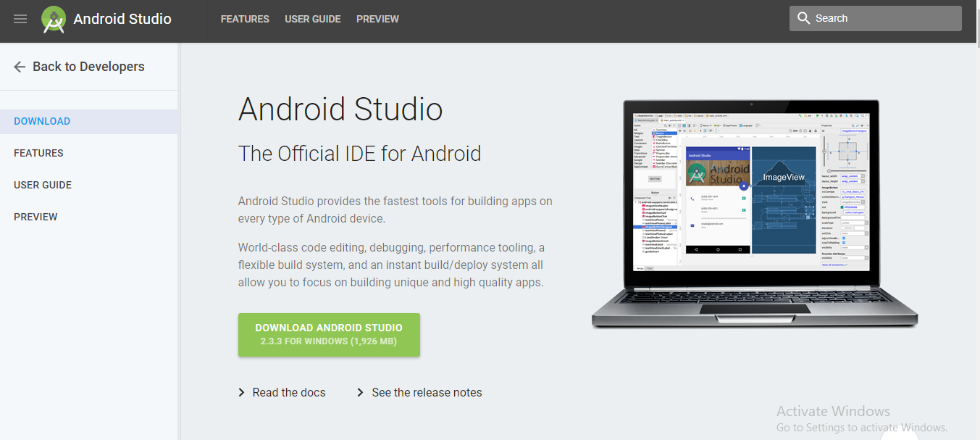Open the See the release notes link
Viewport: 980px width, 440px height.
[426, 392]
